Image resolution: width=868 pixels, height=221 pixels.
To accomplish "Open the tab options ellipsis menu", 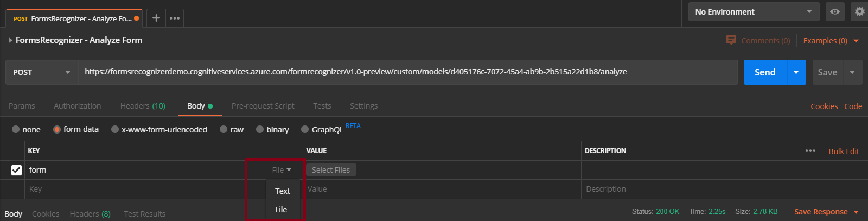I will (x=175, y=18).
